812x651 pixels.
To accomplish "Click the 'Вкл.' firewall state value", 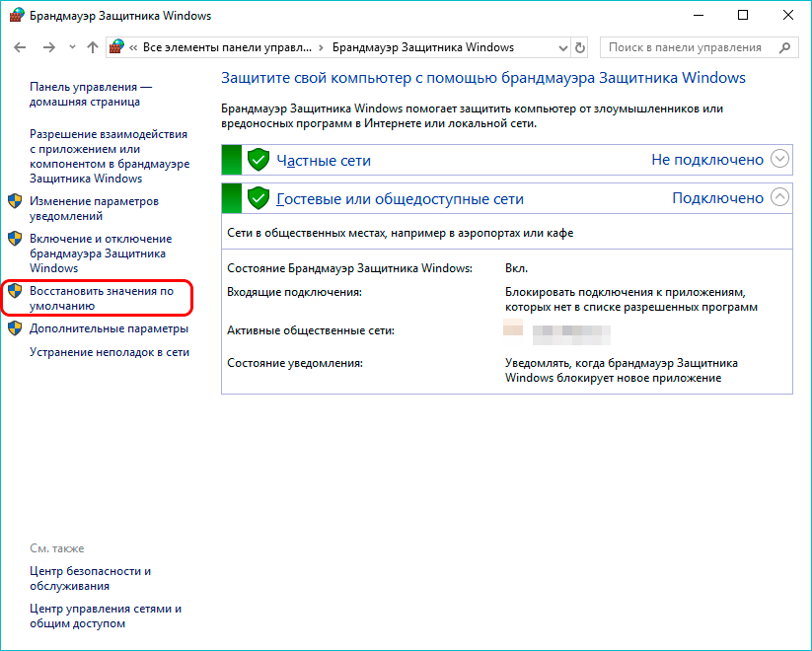I will [516, 268].
